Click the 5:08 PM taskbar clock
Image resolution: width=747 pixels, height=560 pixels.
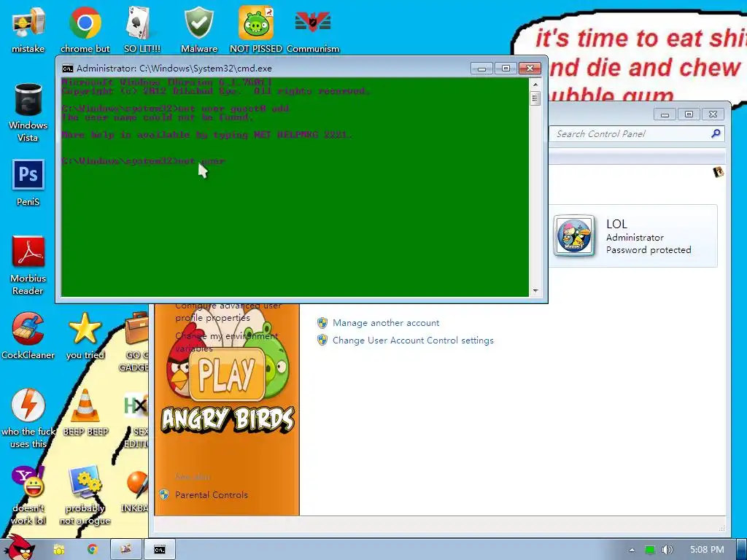707,550
